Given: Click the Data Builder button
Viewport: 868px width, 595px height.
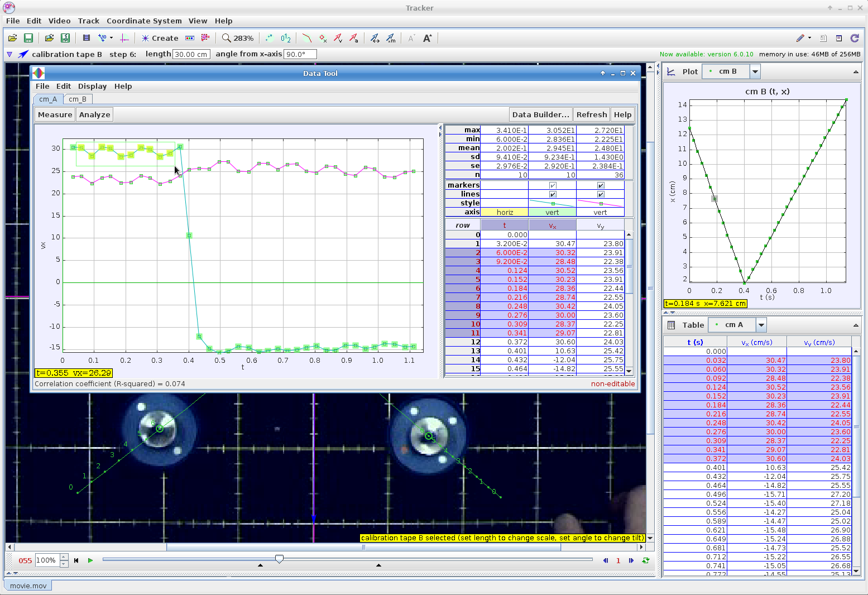Looking at the screenshot, I should click(540, 114).
